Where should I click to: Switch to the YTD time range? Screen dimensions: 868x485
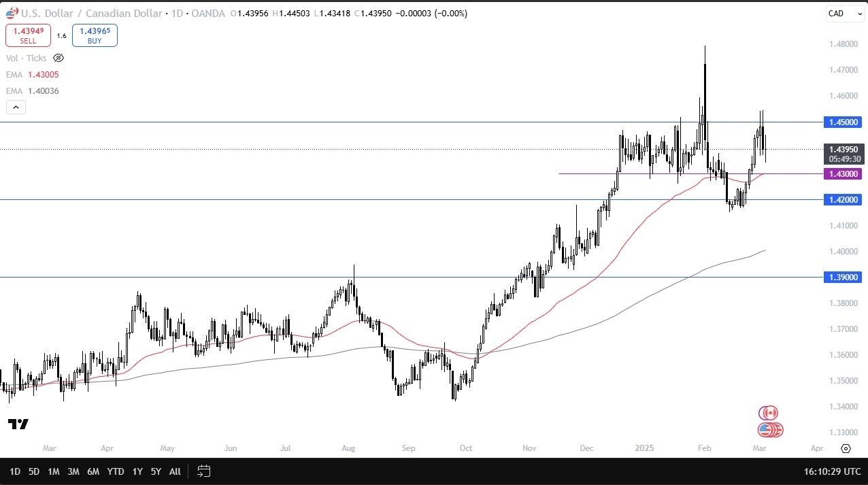[116, 471]
